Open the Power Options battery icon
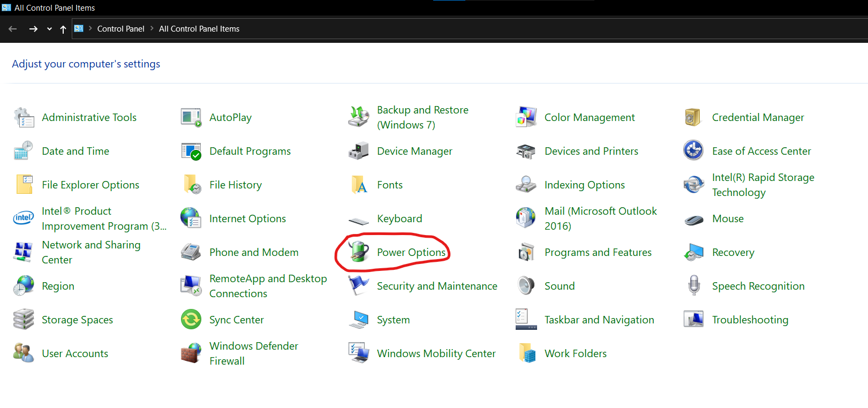This screenshot has width=868, height=408. click(x=359, y=252)
